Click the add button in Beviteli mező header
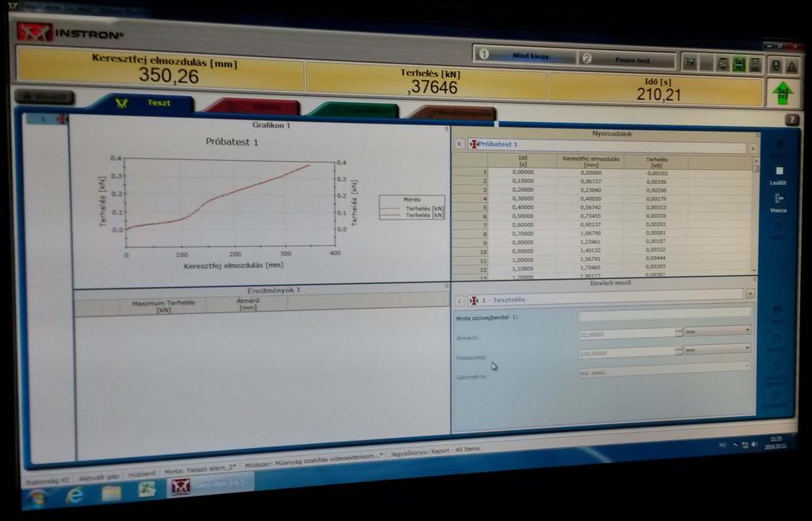Viewport: 812px width, 521px height. [750, 294]
